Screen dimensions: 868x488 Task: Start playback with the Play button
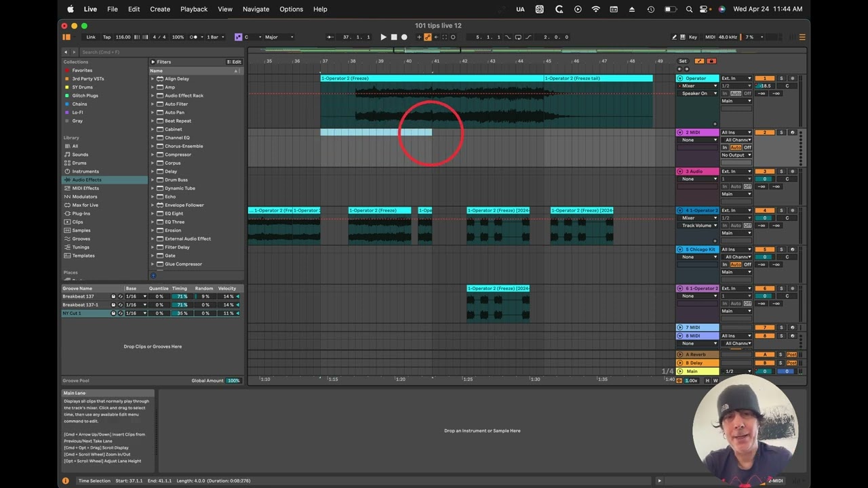(383, 37)
